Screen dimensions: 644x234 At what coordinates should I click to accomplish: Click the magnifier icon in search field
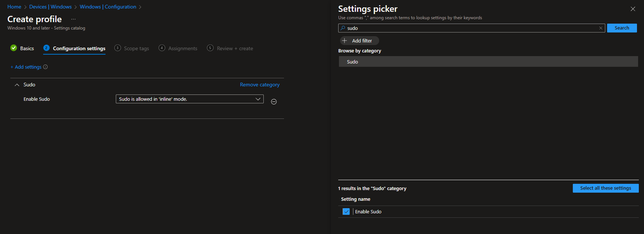(x=343, y=28)
